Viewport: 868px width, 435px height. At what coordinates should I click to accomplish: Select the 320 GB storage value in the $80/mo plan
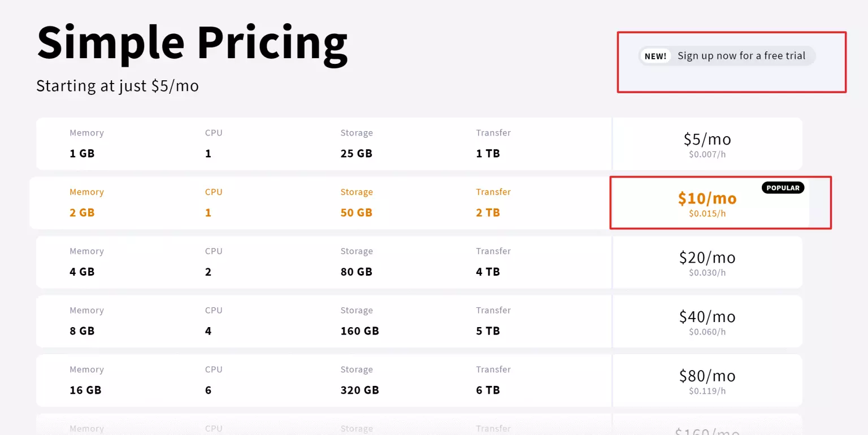coord(360,390)
